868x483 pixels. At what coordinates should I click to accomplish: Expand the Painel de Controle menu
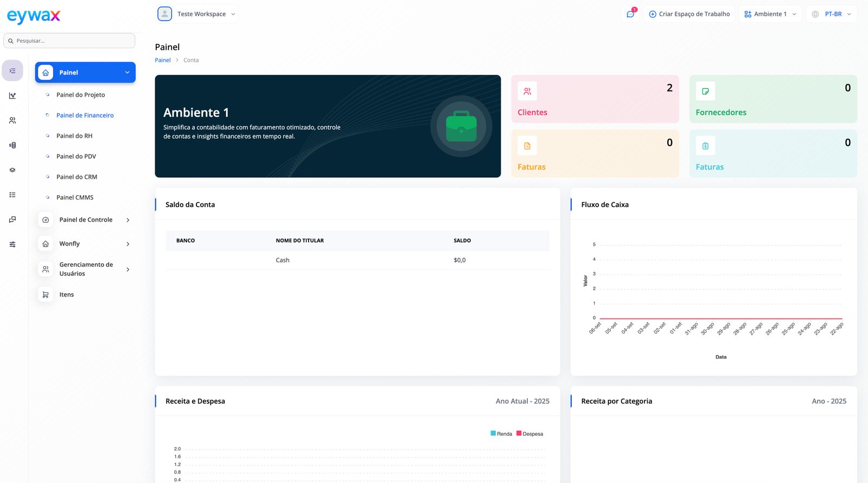click(86, 220)
